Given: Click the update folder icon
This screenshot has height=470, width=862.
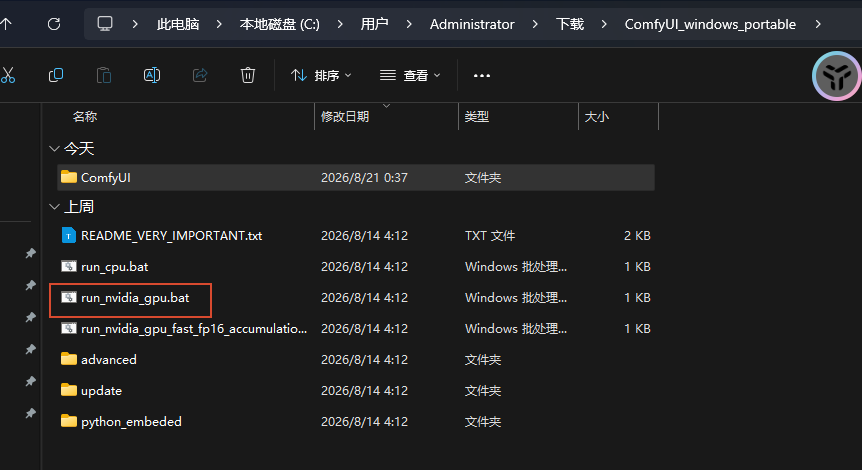Looking at the screenshot, I should (69, 390).
